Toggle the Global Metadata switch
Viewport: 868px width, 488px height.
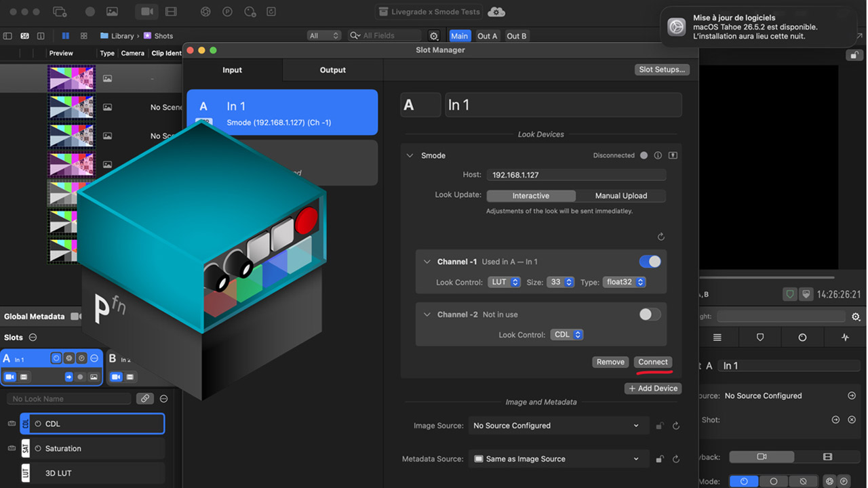click(76, 317)
